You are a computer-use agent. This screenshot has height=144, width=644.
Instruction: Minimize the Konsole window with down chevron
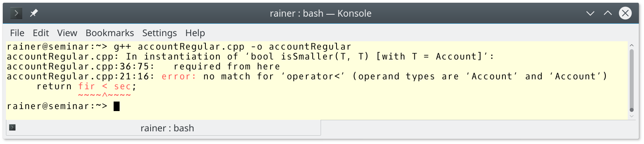tap(590, 13)
